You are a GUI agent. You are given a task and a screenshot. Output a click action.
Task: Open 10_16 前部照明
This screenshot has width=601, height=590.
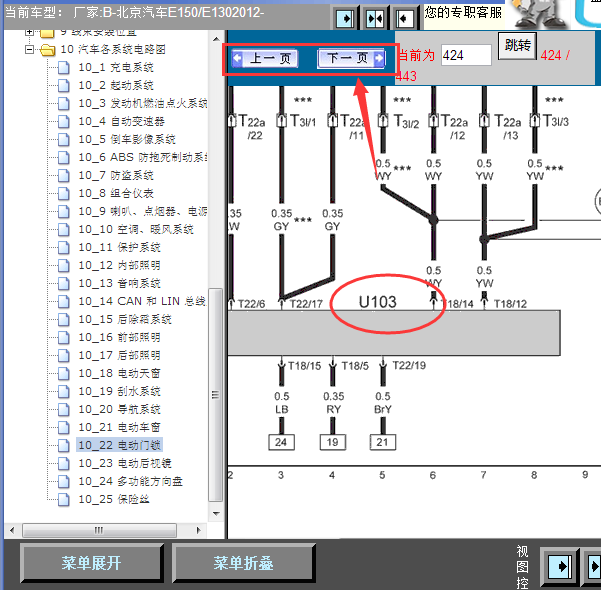point(119,337)
